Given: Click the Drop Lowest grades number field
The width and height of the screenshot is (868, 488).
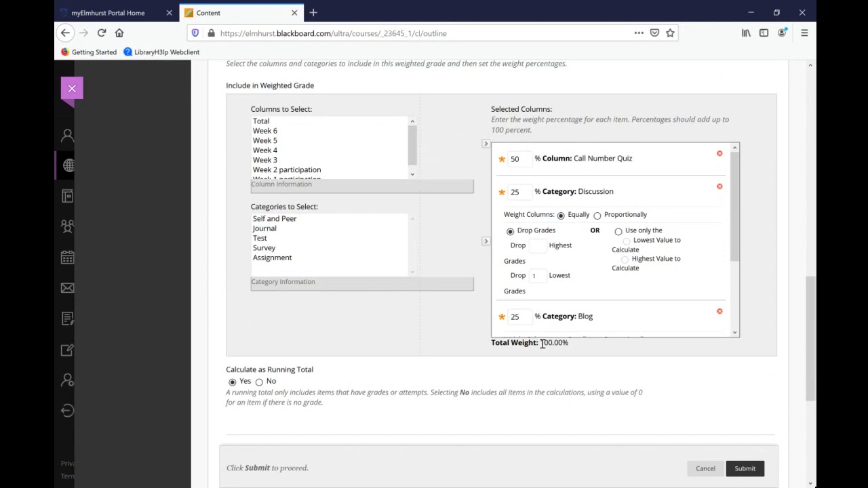Looking at the screenshot, I should click(538, 275).
